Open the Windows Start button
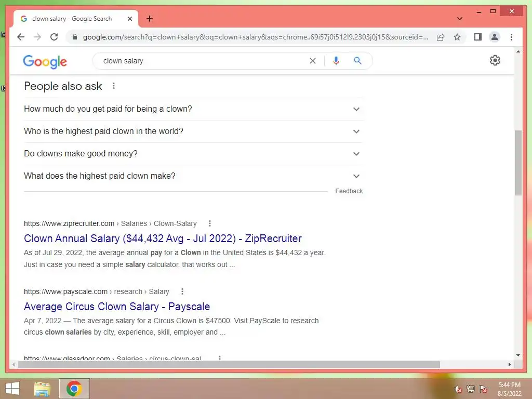Screen dimensions: 532x399 coord(12,389)
